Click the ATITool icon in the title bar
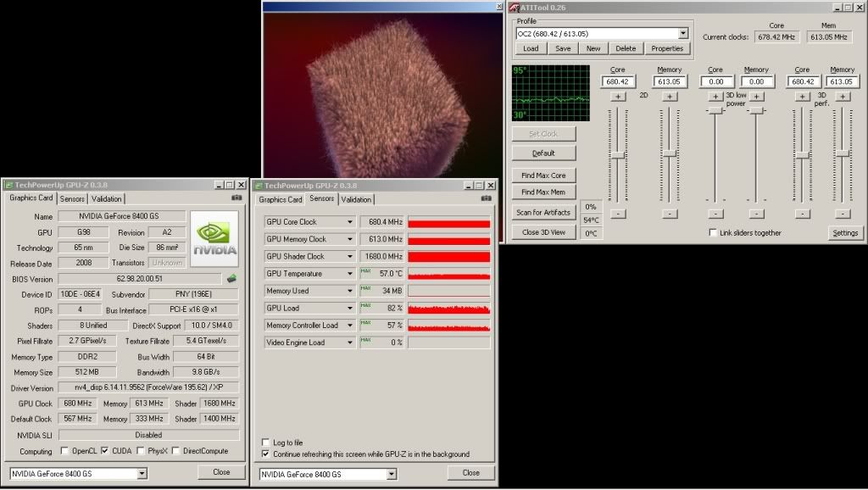The image size is (868, 490). pos(512,8)
